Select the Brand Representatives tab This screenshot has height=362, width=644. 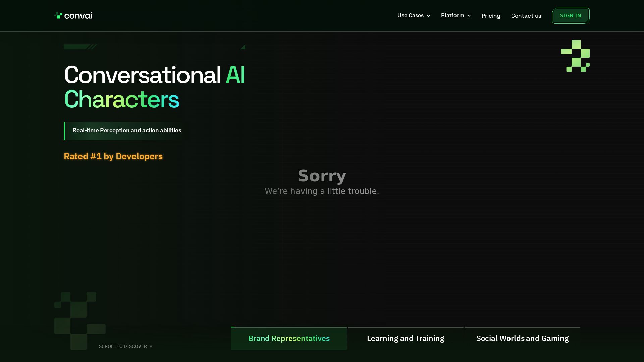tap(289, 339)
